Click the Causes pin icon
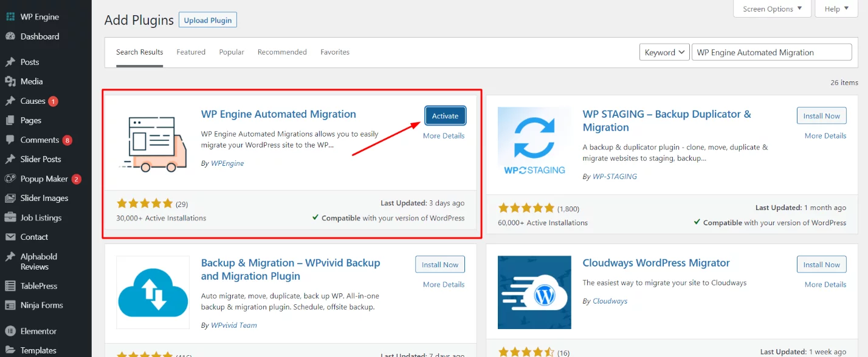868x357 pixels. [x=10, y=101]
